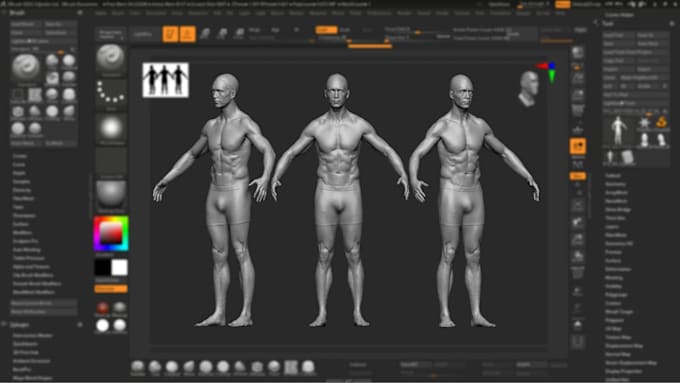Expand the Geometry section in the Tool panel
The image size is (680, 383).
(615, 184)
